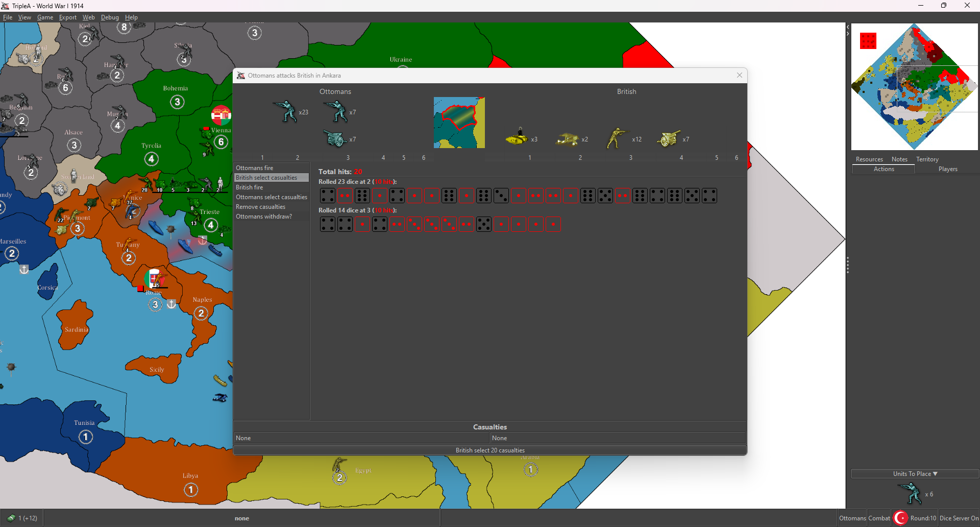The height and width of the screenshot is (527, 980).
Task: Click British select 20 casualties button
Action: click(x=490, y=450)
